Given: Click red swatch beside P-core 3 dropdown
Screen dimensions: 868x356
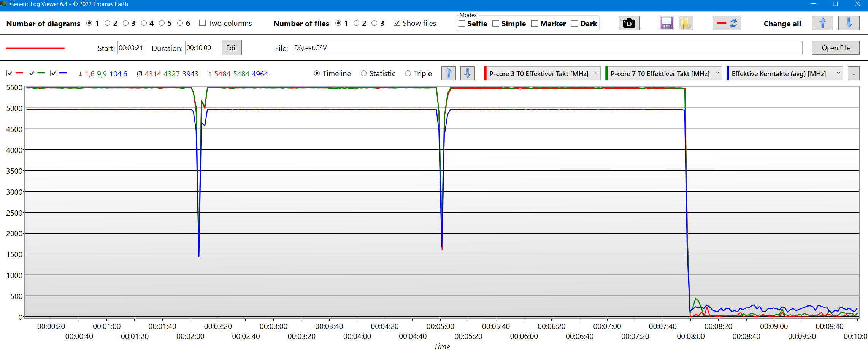Looking at the screenshot, I should pyautogui.click(x=485, y=73).
